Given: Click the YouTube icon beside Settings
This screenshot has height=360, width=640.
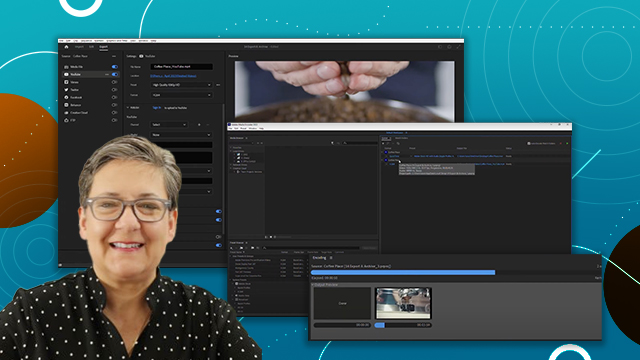Looking at the screenshot, I should [x=141, y=56].
